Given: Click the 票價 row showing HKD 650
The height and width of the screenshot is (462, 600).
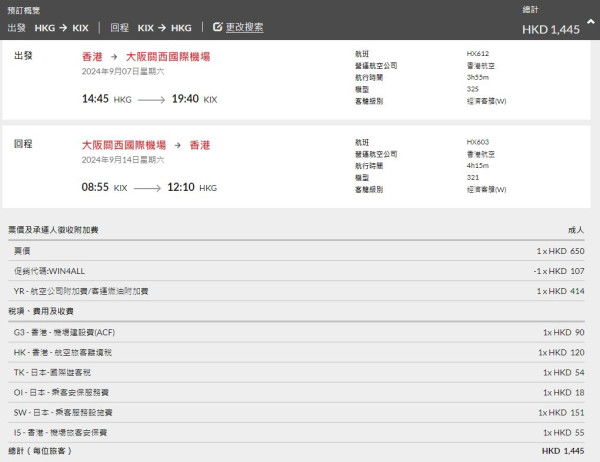Looking at the screenshot, I should [x=297, y=251].
